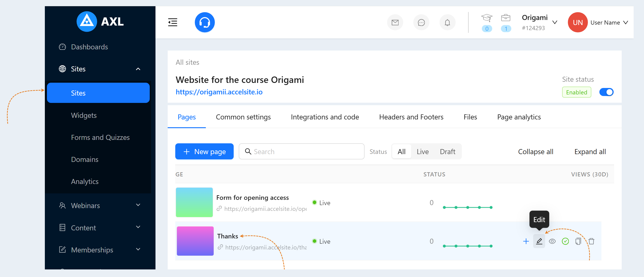
Task: Click the UN user avatar
Action: (578, 22)
